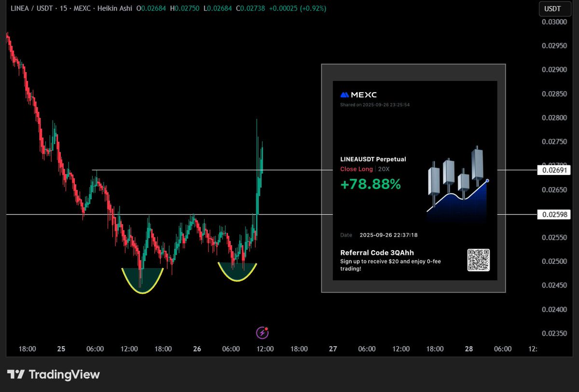The height and width of the screenshot is (392, 579).
Task: Click the LINEAUSDT Perpetual label
Action: [373, 159]
